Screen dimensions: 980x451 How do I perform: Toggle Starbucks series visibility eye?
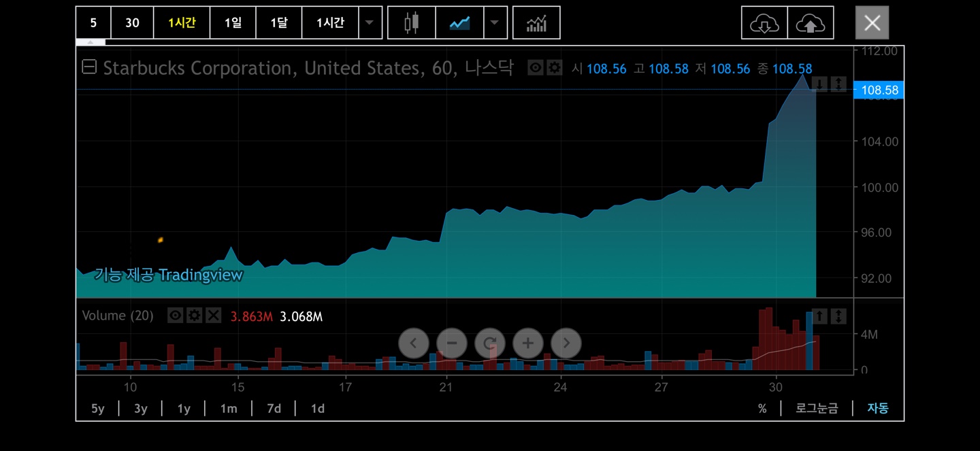pos(536,68)
